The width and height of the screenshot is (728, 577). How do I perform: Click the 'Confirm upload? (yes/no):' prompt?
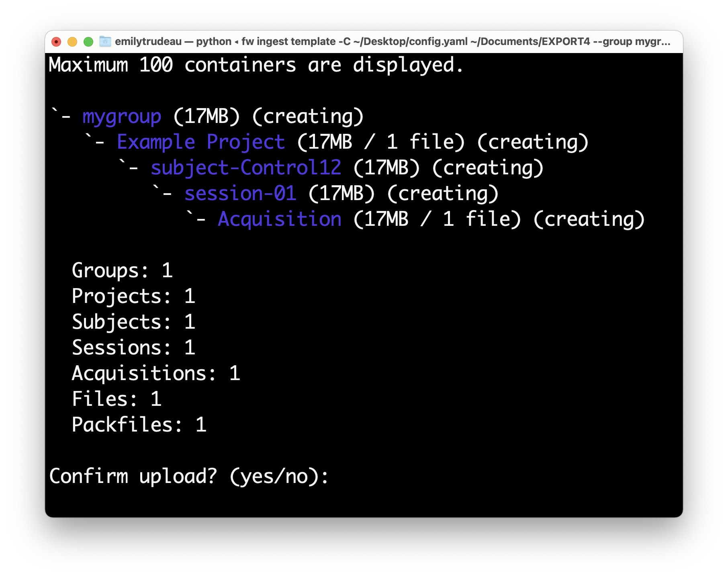189,477
